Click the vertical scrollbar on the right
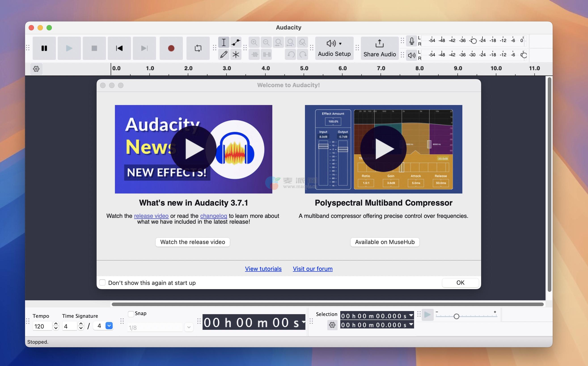Screen dimensions: 588x366 [549, 185]
